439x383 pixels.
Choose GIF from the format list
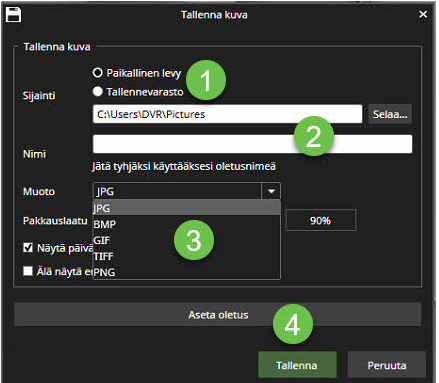pyautogui.click(x=186, y=240)
